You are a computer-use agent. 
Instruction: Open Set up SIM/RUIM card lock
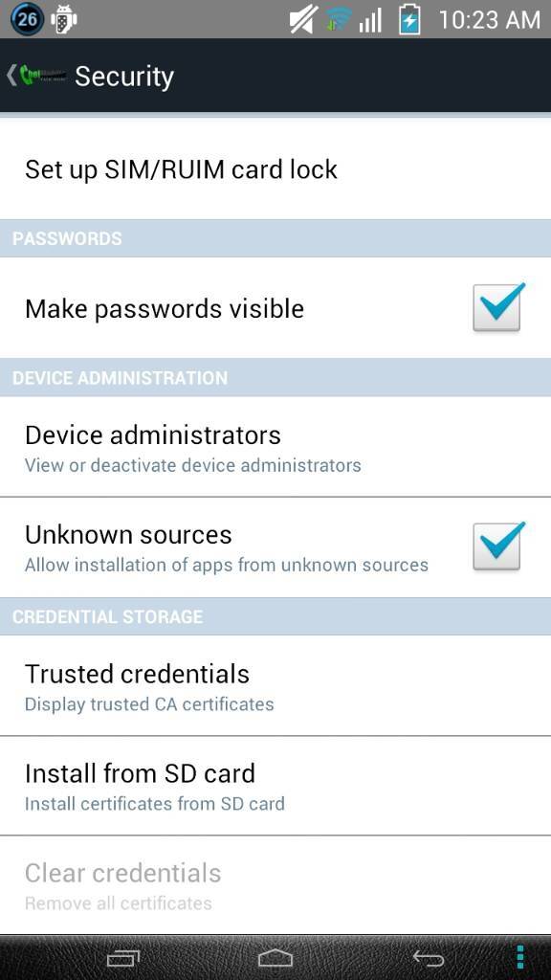pos(275,169)
